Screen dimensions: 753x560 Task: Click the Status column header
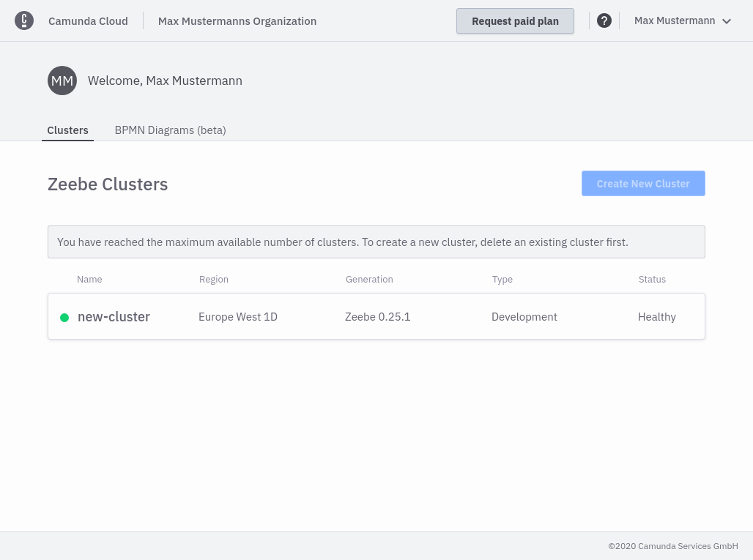(652, 280)
